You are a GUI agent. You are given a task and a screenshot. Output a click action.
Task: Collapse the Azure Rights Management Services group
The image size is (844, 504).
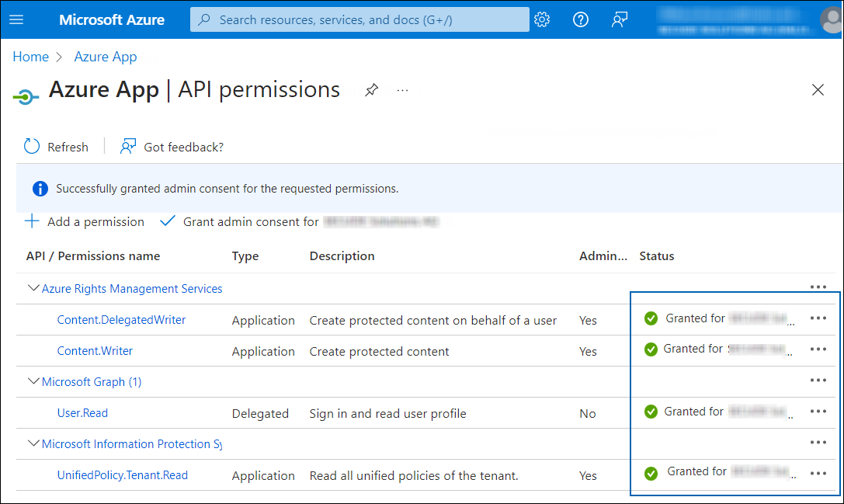pyautogui.click(x=34, y=287)
